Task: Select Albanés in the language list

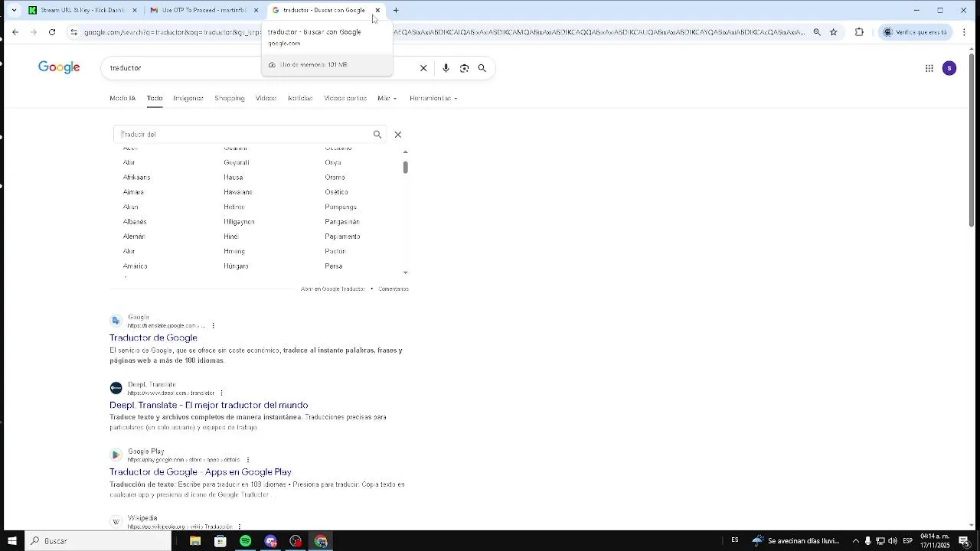Action: tap(135, 222)
